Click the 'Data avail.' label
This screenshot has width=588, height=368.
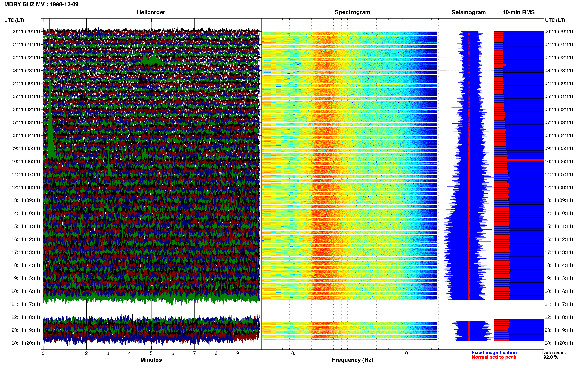point(554,353)
